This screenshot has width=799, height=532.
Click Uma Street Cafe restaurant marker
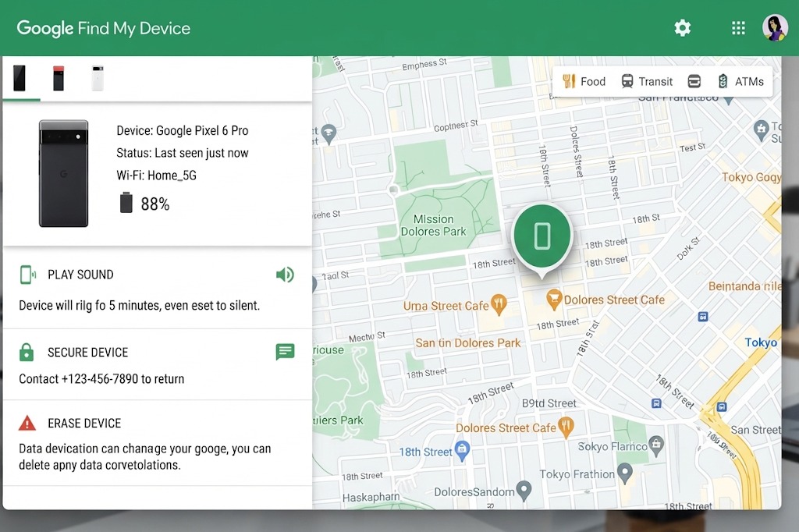(x=499, y=304)
